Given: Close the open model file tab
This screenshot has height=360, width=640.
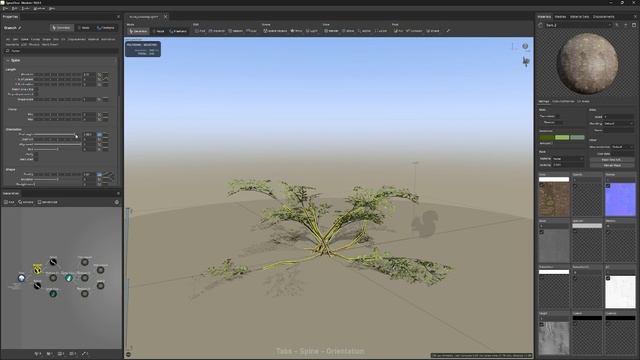Looking at the screenshot, I should click(x=165, y=17).
